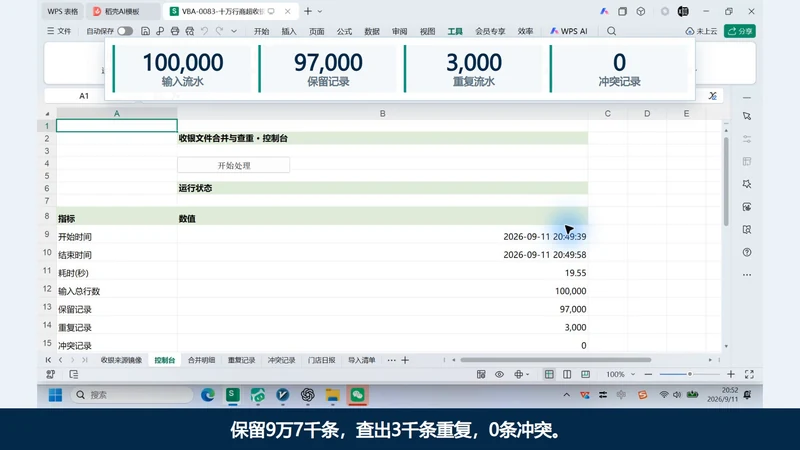Screen dimensions: 800x450
Task: Go to previous sheet arrow
Action: (x=61, y=360)
